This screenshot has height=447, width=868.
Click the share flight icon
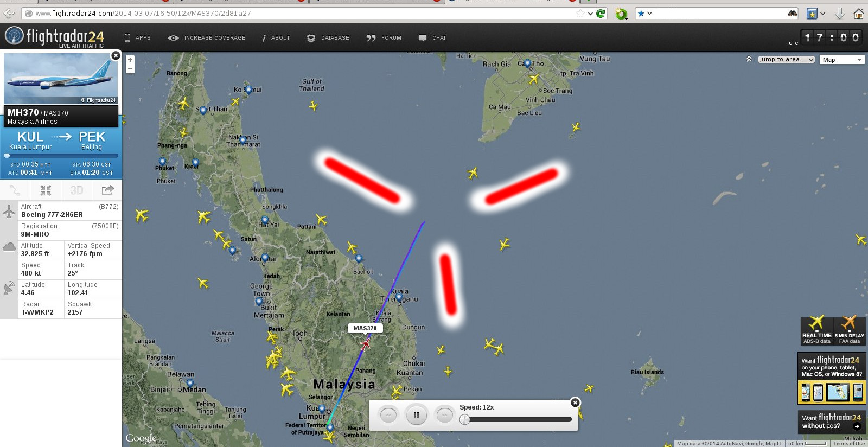pos(107,190)
